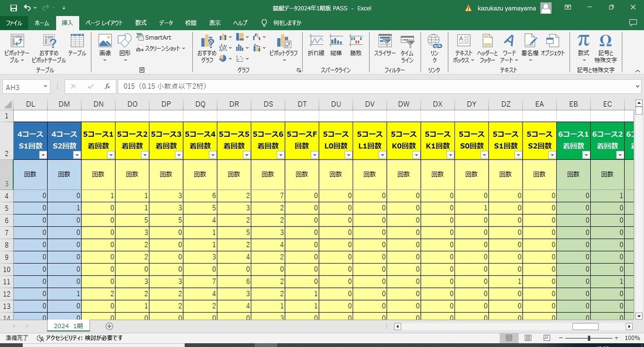This screenshot has height=347, width=644.
Task: Switch to the データ tab
Action: pos(166,23)
